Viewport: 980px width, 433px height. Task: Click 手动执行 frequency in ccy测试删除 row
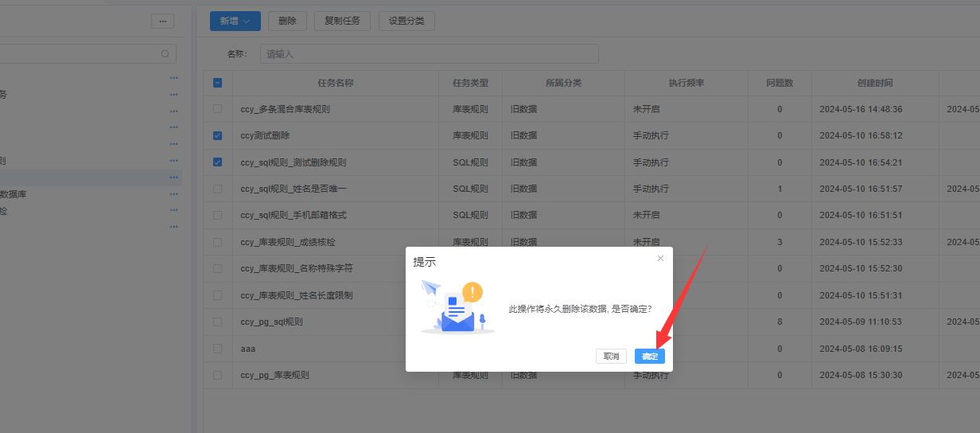click(651, 135)
